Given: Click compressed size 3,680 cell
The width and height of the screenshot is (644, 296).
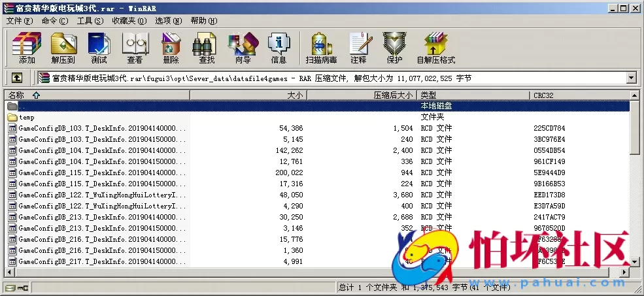Looking at the screenshot, I should (x=403, y=195).
